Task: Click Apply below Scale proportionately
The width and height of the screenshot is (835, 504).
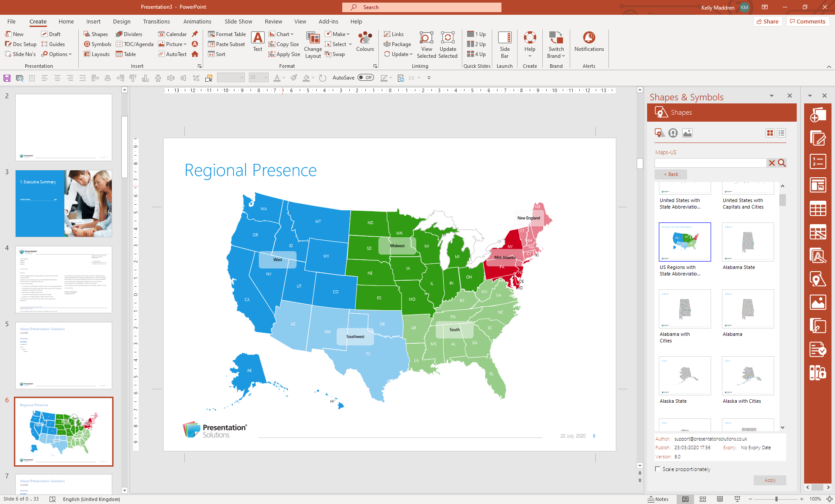Action: [x=770, y=480]
